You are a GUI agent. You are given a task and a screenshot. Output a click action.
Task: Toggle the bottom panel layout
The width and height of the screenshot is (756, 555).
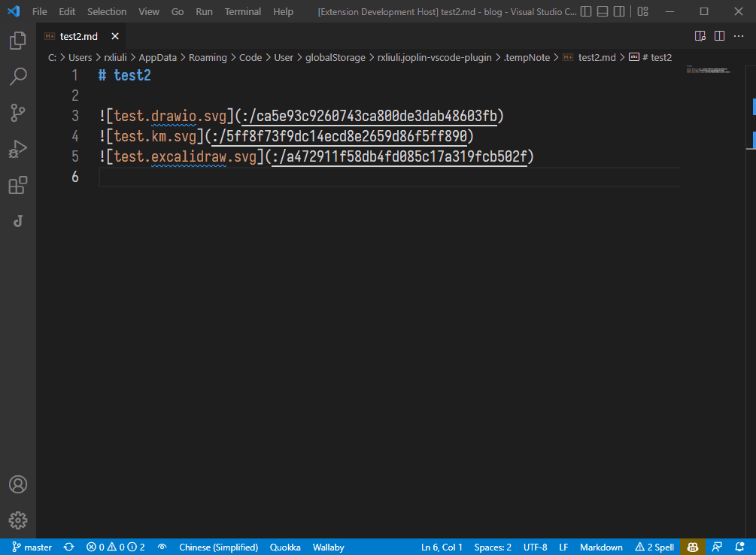603,11
